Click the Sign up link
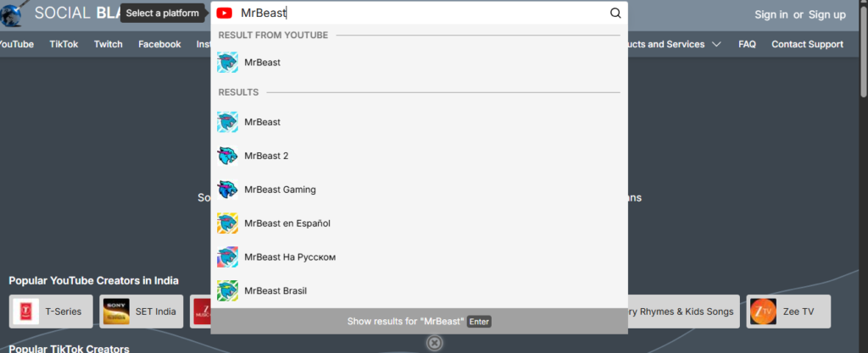 826,14
